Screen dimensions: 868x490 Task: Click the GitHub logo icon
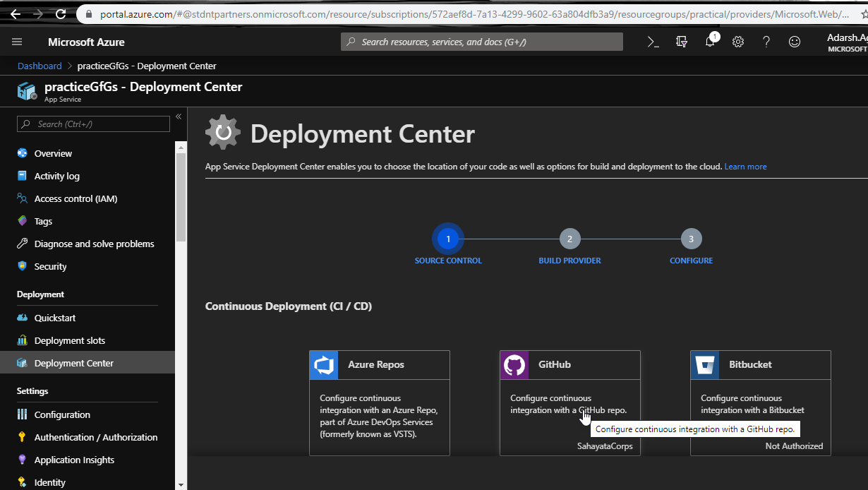click(514, 365)
